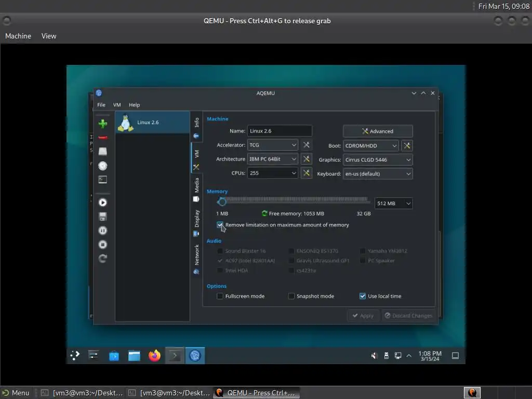Expand the 512 MB memory size dropdown
Viewport: 532px width, 399px height.
pyautogui.click(x=394, y=203)
